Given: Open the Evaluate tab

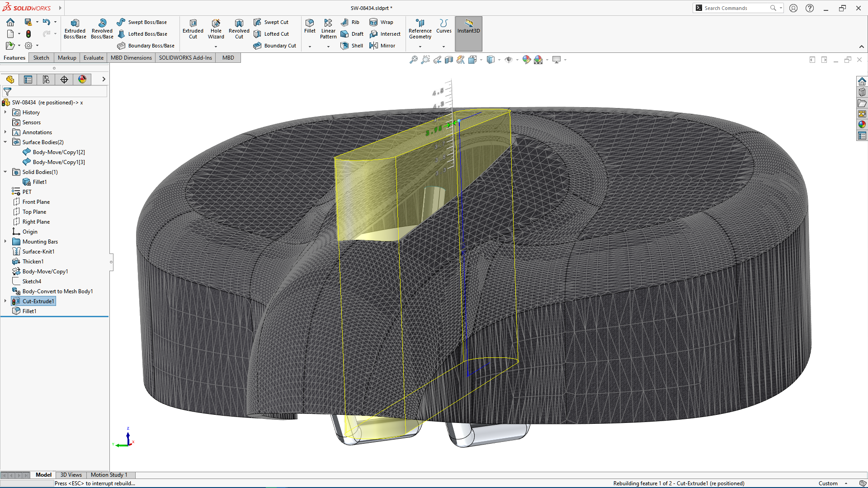Looking at the screenshot, I should point(93,58).
